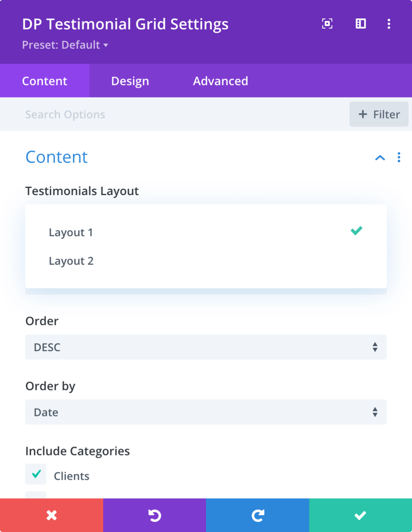Screen dimensions: 412x532
Task: Select Layout 1 for testimonials
Action: pyautogui.click(x=71, y=232)
